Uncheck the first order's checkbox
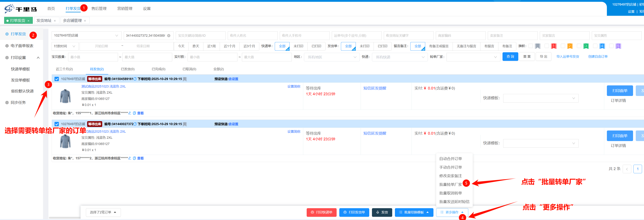Image resolution: width=644 pixels, height=220 pixels. (57, 79)
